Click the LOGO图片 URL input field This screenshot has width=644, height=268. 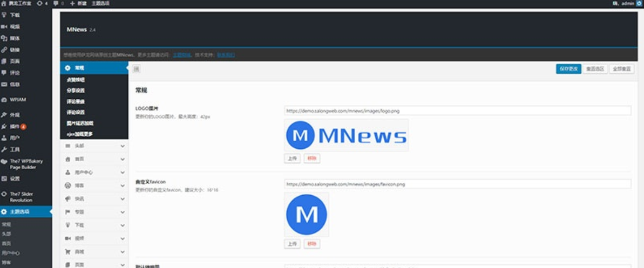click(457, 111)
